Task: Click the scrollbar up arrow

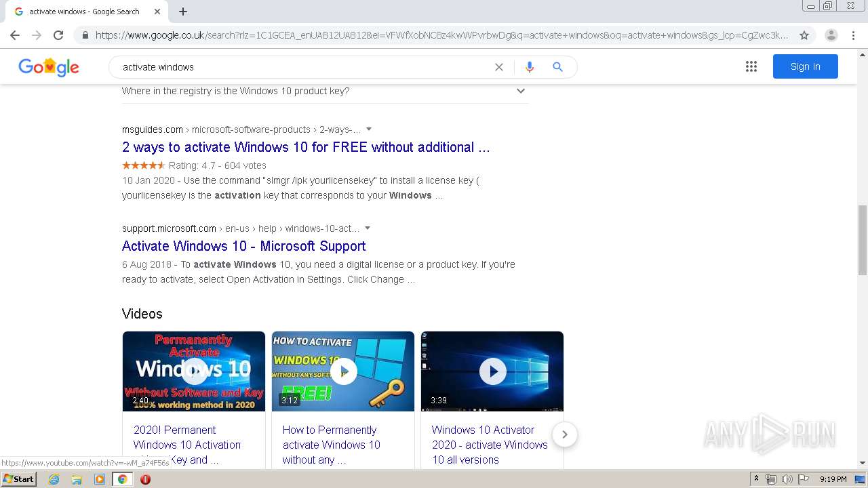Action: click(863, 55)
